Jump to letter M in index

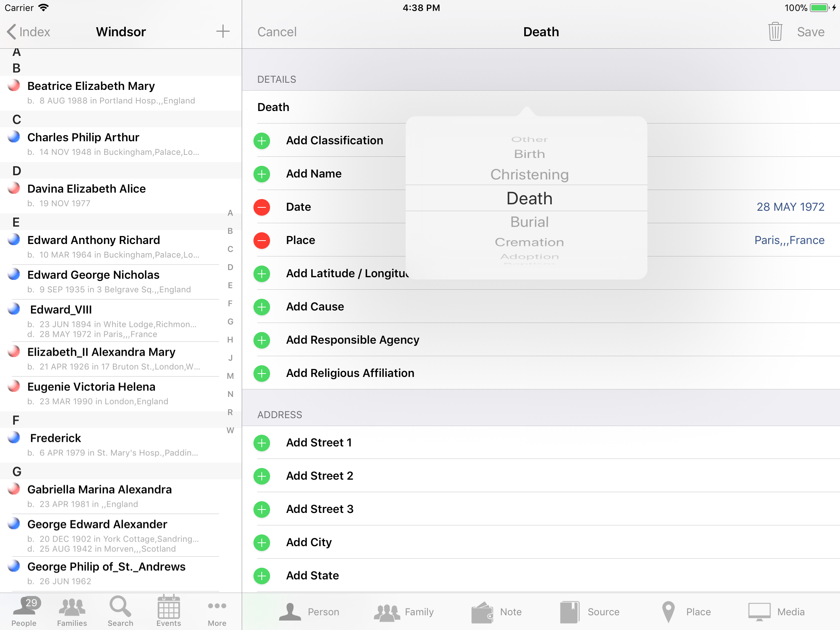coord(230,376)
